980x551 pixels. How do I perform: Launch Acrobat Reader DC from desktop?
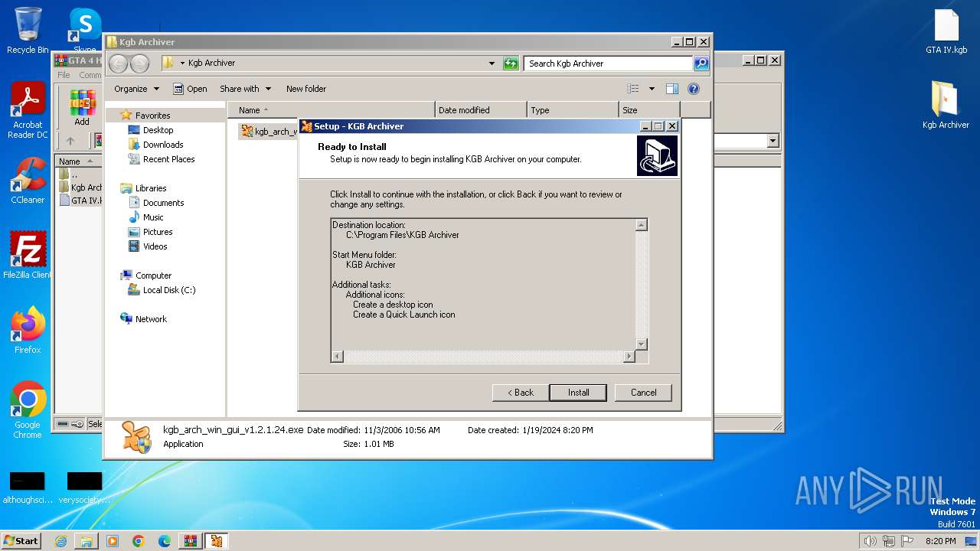point(28,111)
